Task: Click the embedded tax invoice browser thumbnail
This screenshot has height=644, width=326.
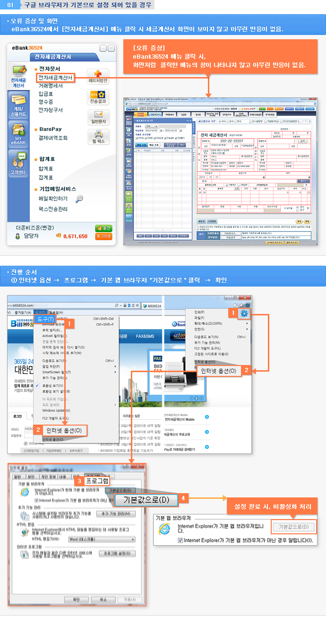Action: tap(221, 171)
